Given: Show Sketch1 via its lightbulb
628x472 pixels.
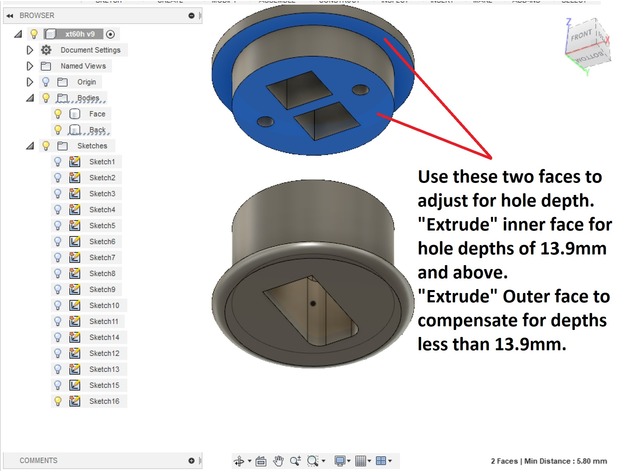Looking at the screenshot, I should coord(58,162).
